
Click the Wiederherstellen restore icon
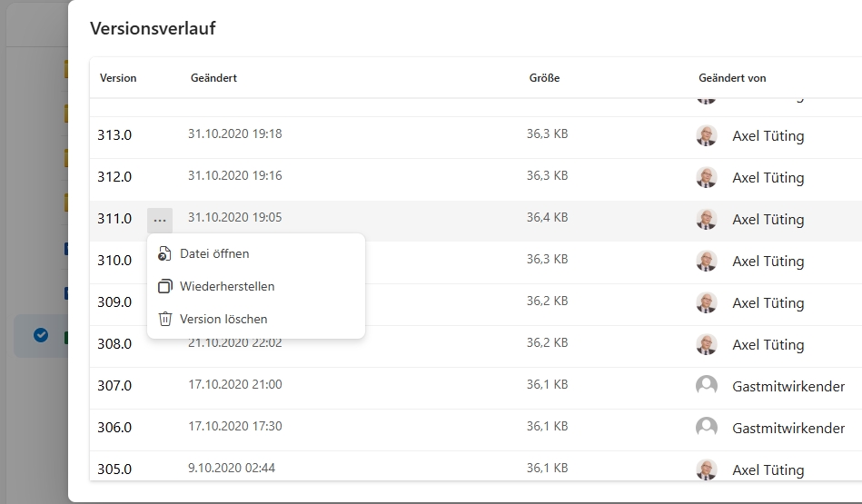(164, 286)
